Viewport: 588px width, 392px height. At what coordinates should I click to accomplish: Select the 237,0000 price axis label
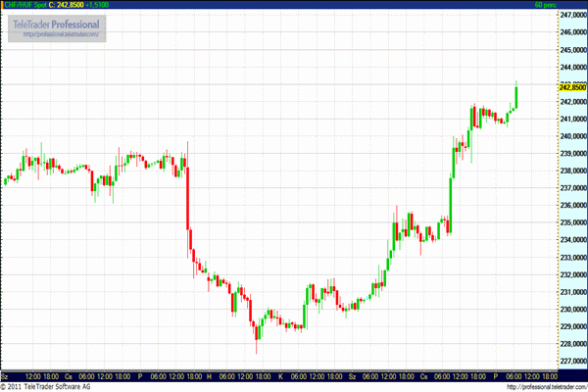pos(573,188)
